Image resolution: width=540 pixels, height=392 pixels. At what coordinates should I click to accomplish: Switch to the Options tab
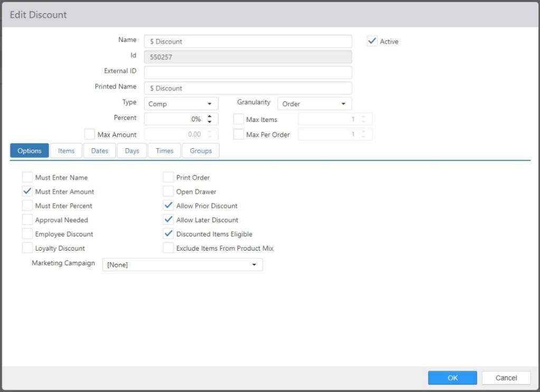29,151
